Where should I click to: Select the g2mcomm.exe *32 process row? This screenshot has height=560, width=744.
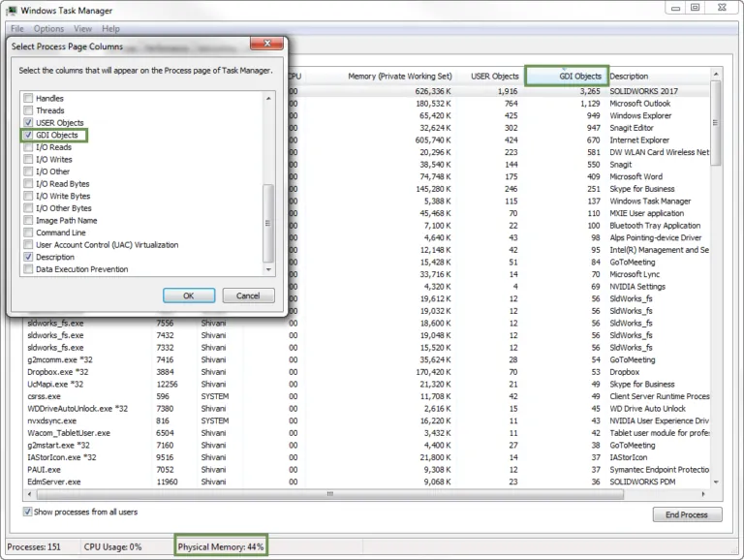click(368, 359)
